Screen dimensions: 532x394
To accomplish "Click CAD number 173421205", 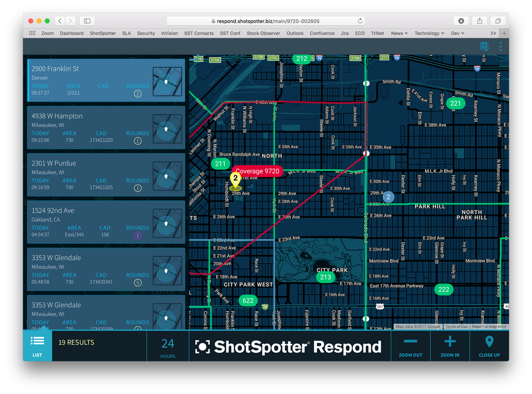I will click(101, 187).
